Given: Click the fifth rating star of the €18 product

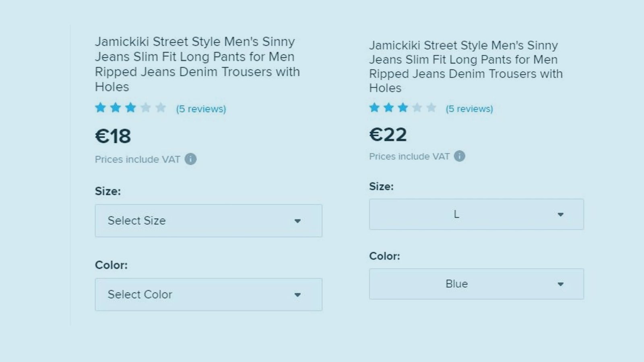Looking at the screenshot, I should coord(161,108).
